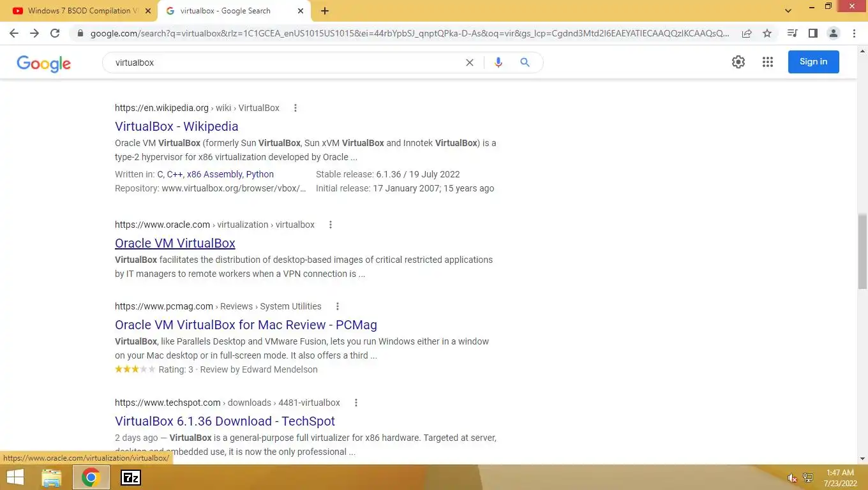The height and width of the screenshot is (490, 868).
Task: Click the page vertical scrollbar thumb
Action: pyautogui.click(x=862, y=252)
